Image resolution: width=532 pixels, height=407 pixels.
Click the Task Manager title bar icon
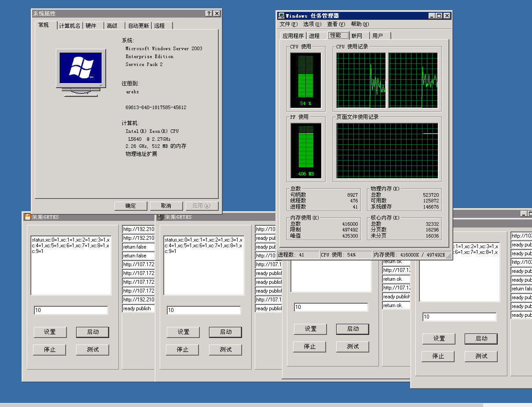point(282,16)
